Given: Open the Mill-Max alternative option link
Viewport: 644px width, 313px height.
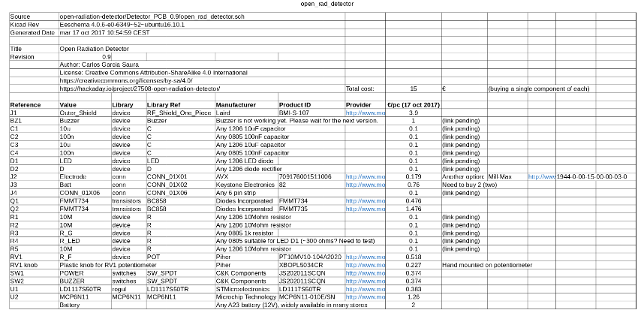Looking at the screenshot, I should coord(542,176).
